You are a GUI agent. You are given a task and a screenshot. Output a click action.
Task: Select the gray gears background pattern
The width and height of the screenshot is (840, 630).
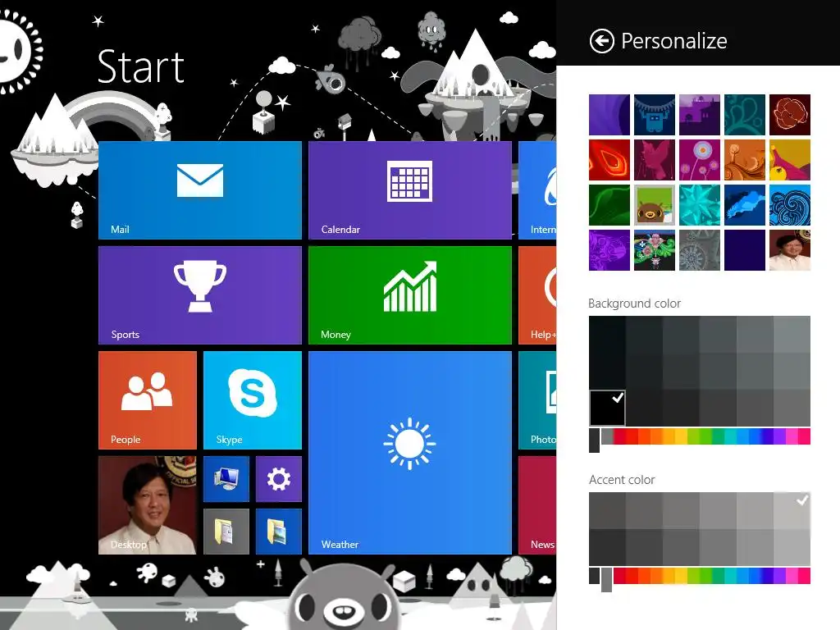(x=700, y=250)
